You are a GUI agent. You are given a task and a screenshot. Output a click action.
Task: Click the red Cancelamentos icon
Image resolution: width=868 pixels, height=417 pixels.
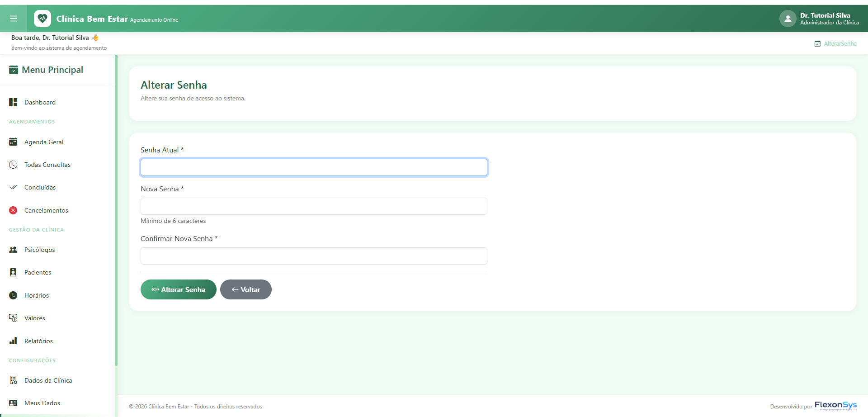pyautogui.click(x=13, y=210)
